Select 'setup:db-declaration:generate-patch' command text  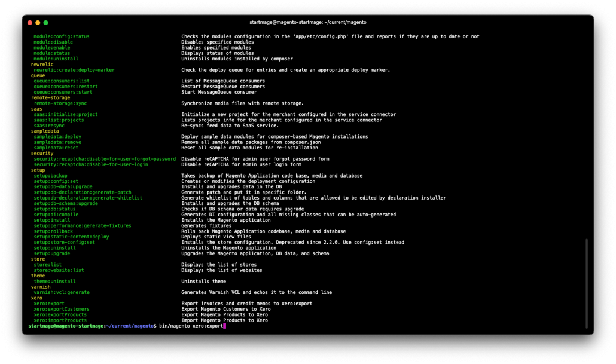83,192
